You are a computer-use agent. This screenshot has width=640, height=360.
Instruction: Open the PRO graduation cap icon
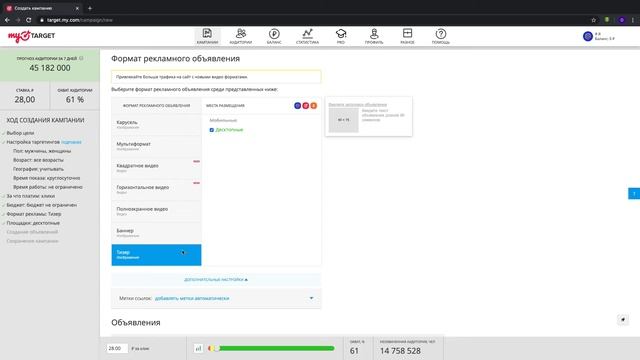(341, 33)
